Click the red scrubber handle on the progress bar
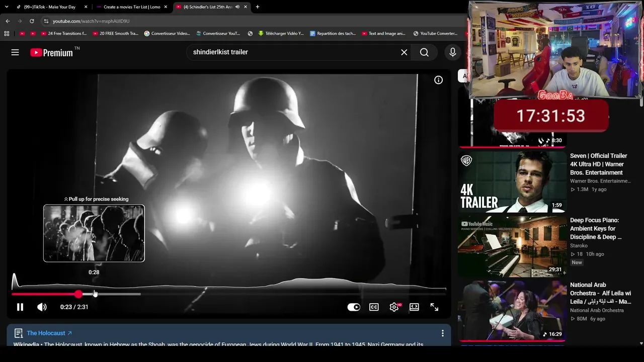644x362 pixels. click(x=78, y=294)
